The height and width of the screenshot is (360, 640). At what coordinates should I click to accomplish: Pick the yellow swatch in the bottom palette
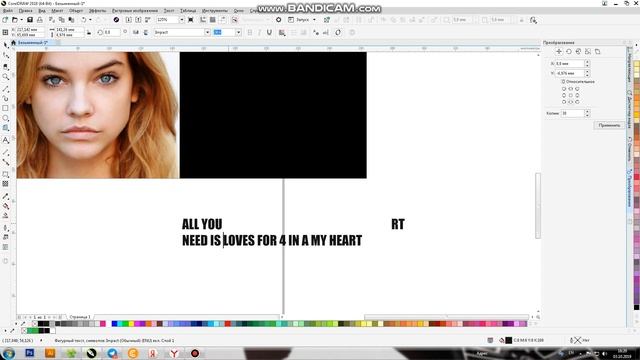[131, 324]
